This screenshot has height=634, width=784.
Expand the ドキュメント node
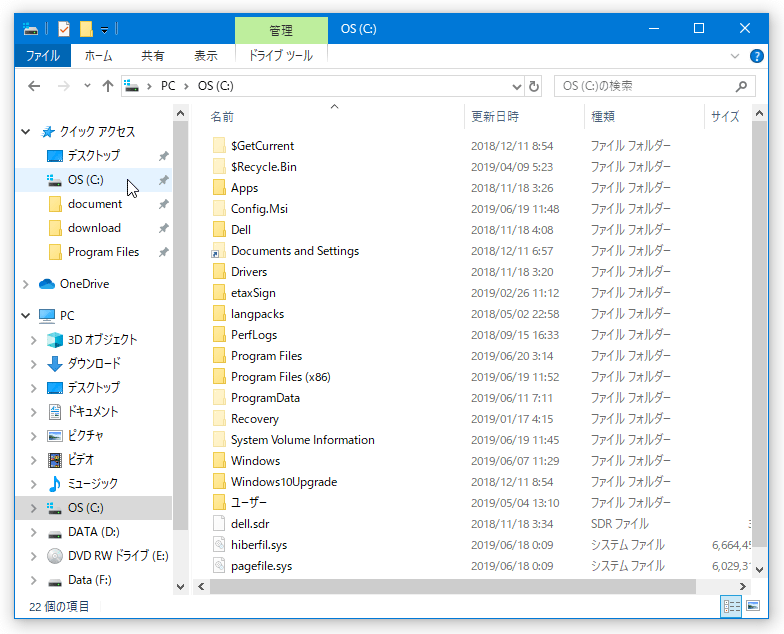pyautogui.click(x=34, y=412)
